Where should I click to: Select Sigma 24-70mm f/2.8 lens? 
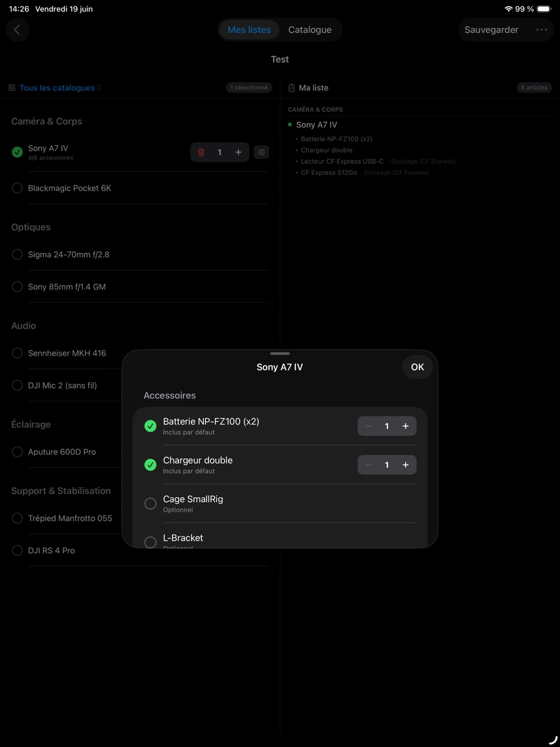(17, 254)
